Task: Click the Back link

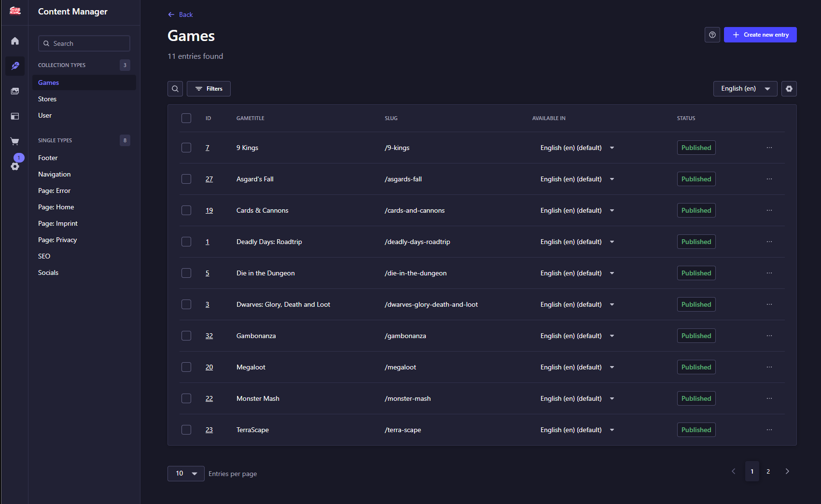Action: click(x=180, y=14)
